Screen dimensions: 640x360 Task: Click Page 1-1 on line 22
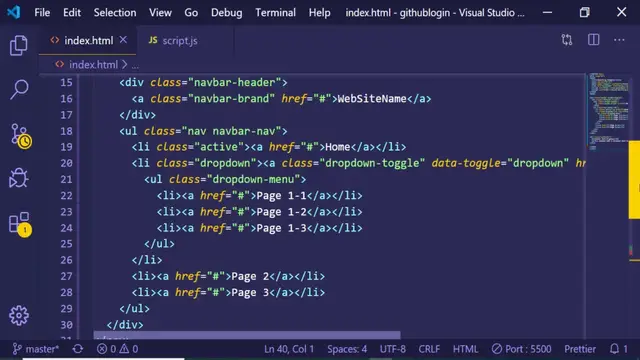click(281, 196)
